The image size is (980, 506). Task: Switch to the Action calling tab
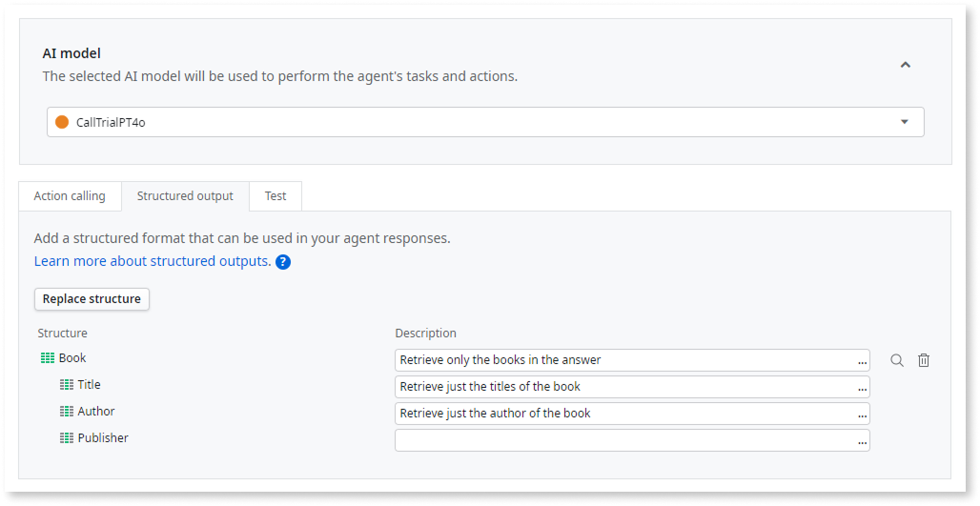pyautogui.click(x=70, y=196)
